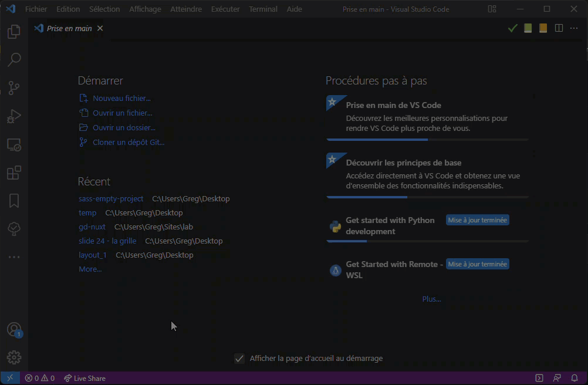The width and height of the screenshot is (588, 385).
Task: Show more recent items via More...
Action: click(x=90, y=269)
